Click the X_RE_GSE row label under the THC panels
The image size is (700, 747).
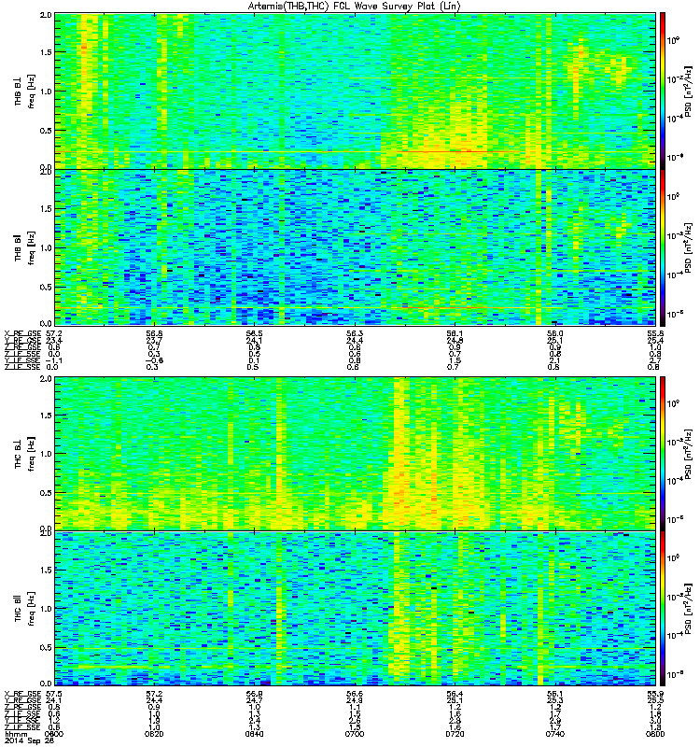tap(22, 694)
